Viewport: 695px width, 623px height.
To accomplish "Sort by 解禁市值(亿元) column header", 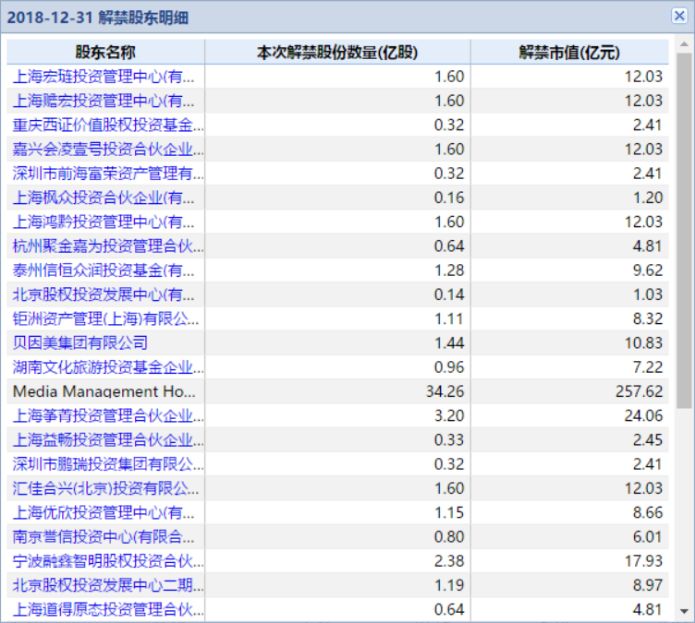I will click(569, 52).
